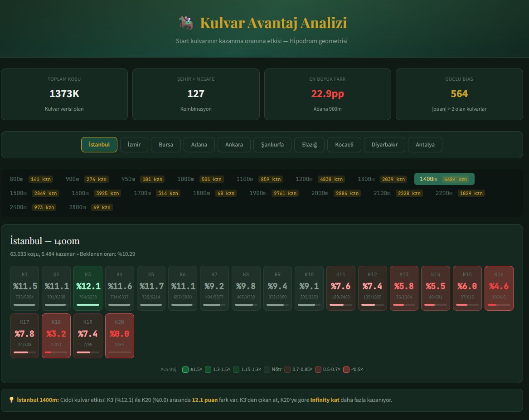Pick the 1800m distance with 68 kzn

click(214, 193)
